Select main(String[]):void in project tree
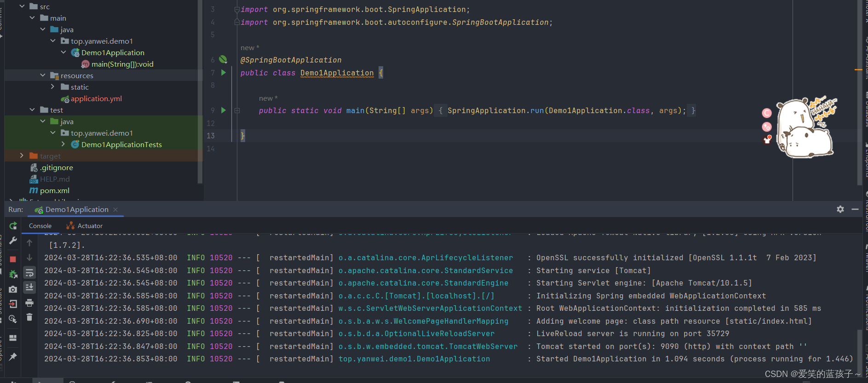 click(x=117, y=64)
